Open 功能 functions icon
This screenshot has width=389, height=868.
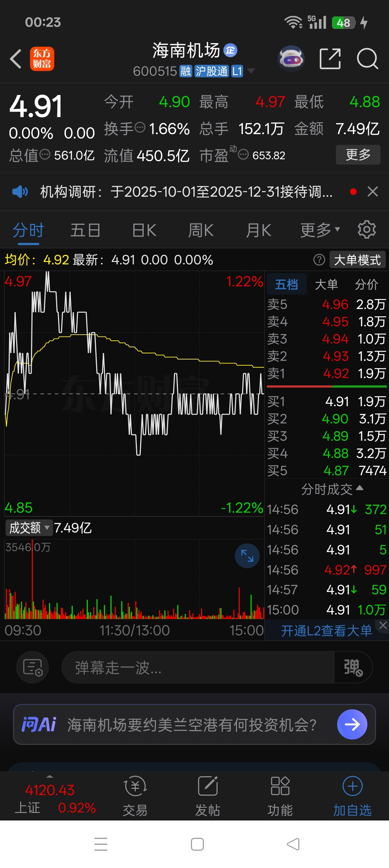tap(280, 796)
